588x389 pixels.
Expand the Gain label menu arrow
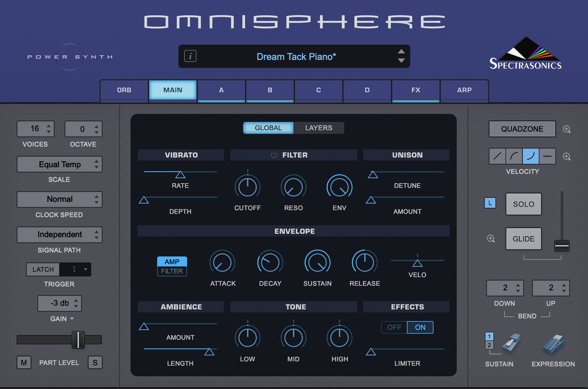pyautogui.click(x=72, y=319)
